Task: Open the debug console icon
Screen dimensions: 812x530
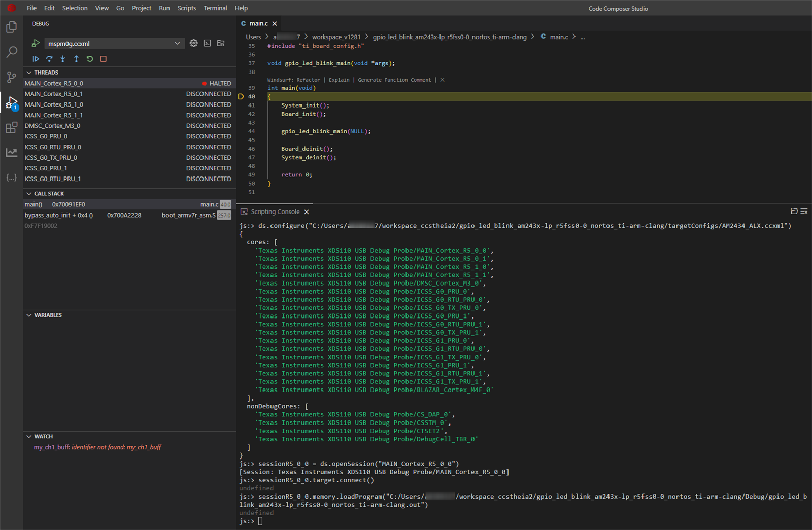Action: pos(207,43)
